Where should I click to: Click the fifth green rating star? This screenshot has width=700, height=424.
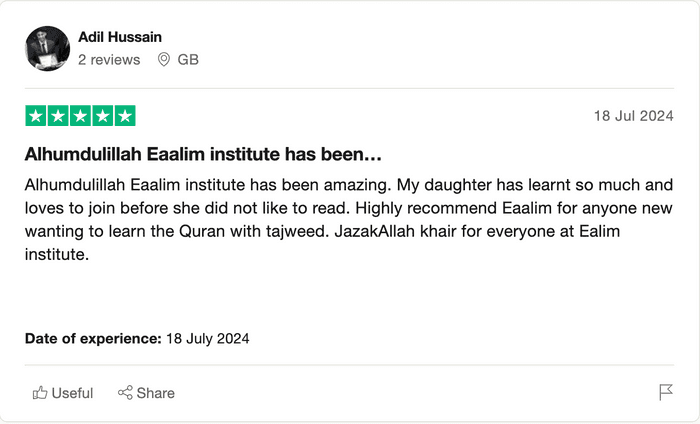click(125, 116)
